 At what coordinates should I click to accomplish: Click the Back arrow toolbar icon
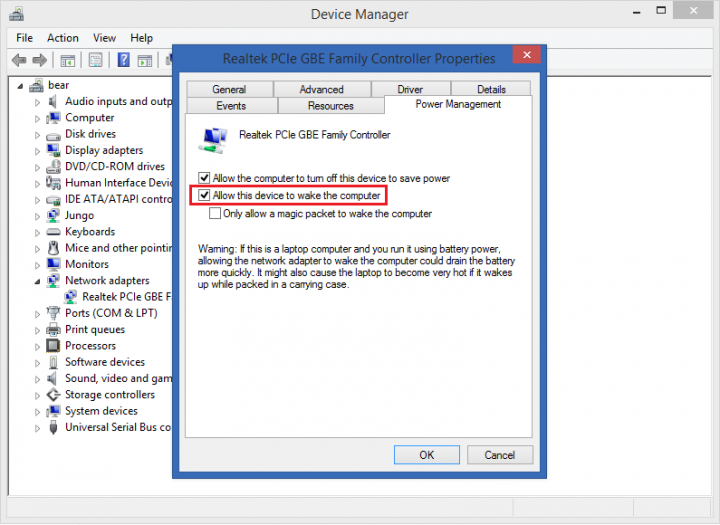[x=19, y=60]
